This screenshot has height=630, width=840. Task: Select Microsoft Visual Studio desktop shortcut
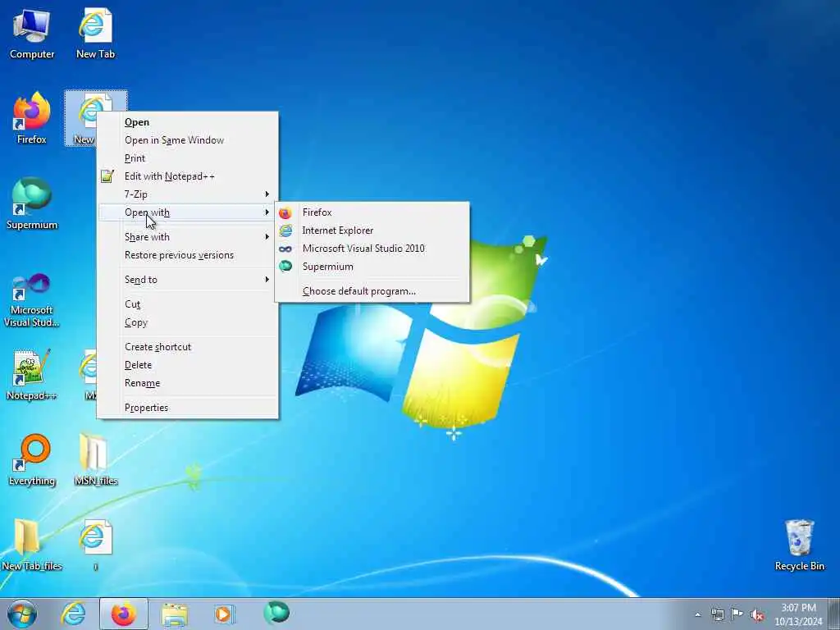[x=32, y=300]
